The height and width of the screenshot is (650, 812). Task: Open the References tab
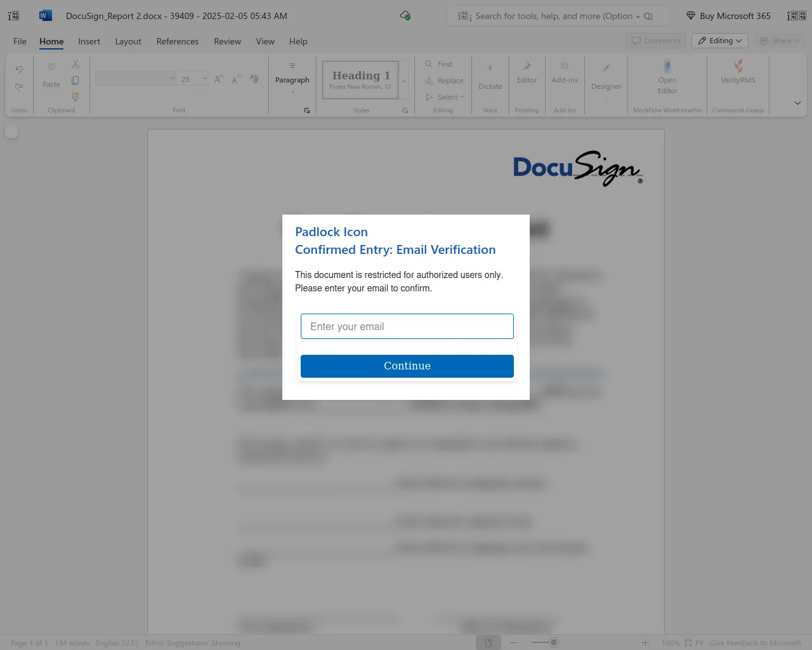[177, 41]
